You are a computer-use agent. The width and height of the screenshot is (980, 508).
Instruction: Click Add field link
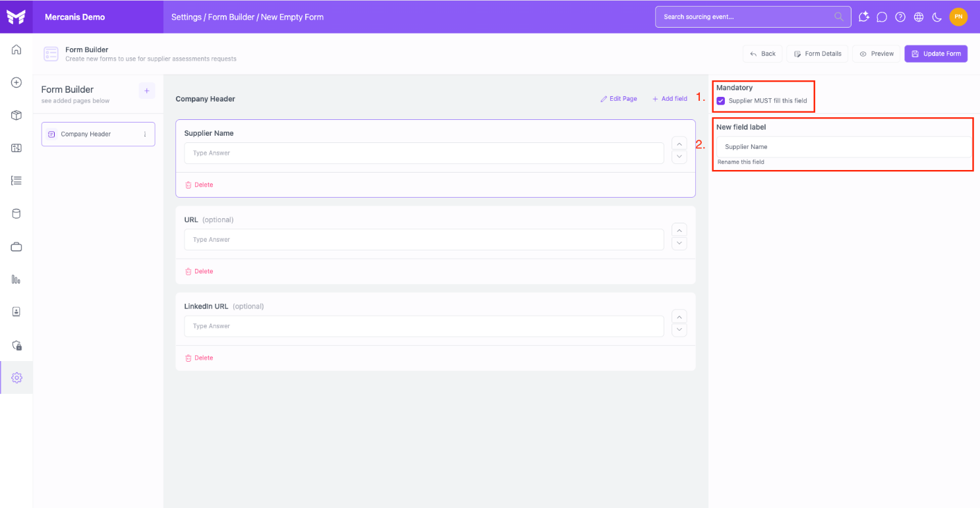pyautogui.click(x=670, y=99)
